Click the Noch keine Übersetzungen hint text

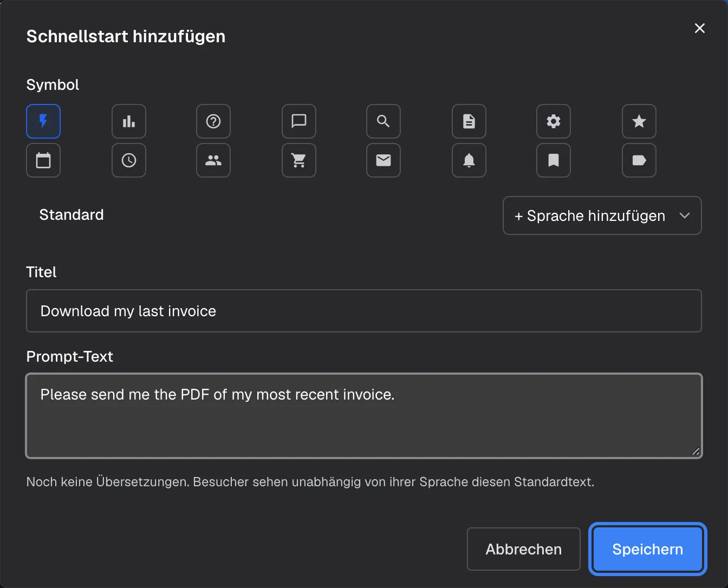pyautogui.click(x=310, y=482)
